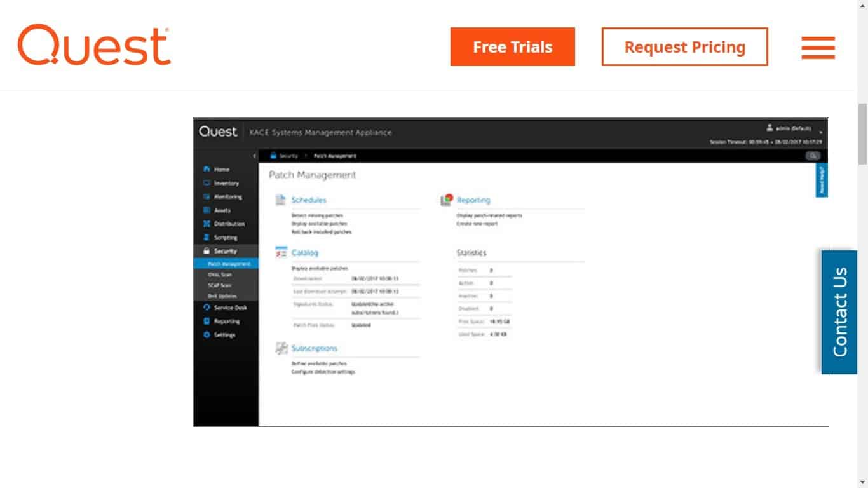The height and width of the screenshot is (488, 868).
Task: Open the Catalog heading link
Action: [305, 253]
